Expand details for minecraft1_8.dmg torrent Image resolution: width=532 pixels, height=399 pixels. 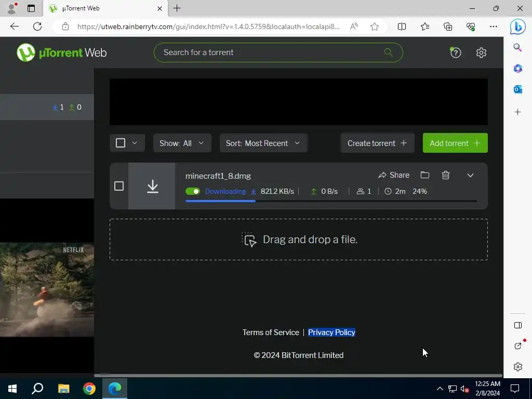tap(470, 175)
